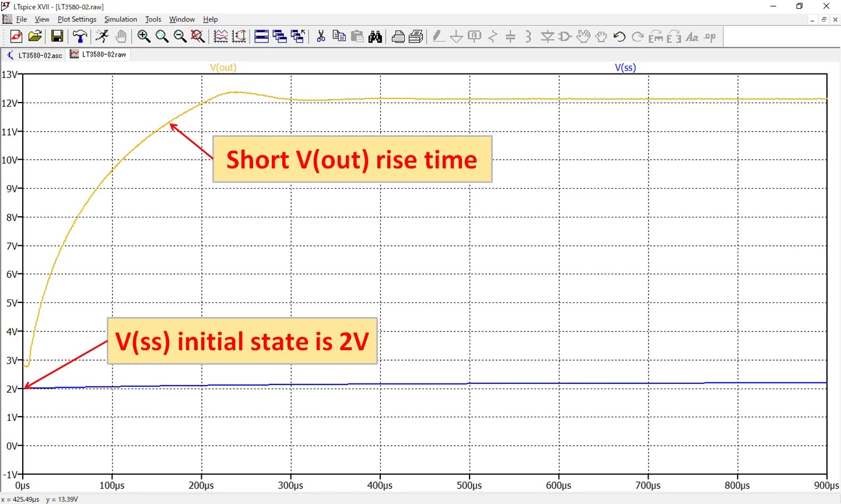Add a SPICE directive using the .op icon

pyautogui.click(x=710, y=36)
